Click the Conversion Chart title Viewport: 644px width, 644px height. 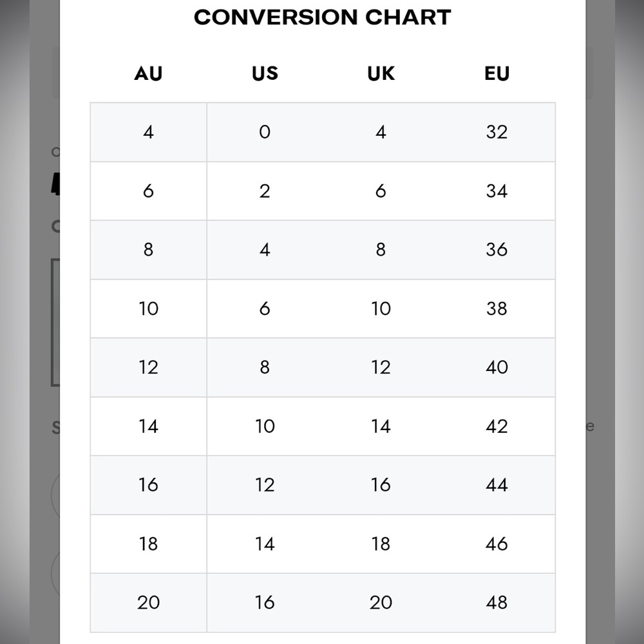(x=323, y=17)
